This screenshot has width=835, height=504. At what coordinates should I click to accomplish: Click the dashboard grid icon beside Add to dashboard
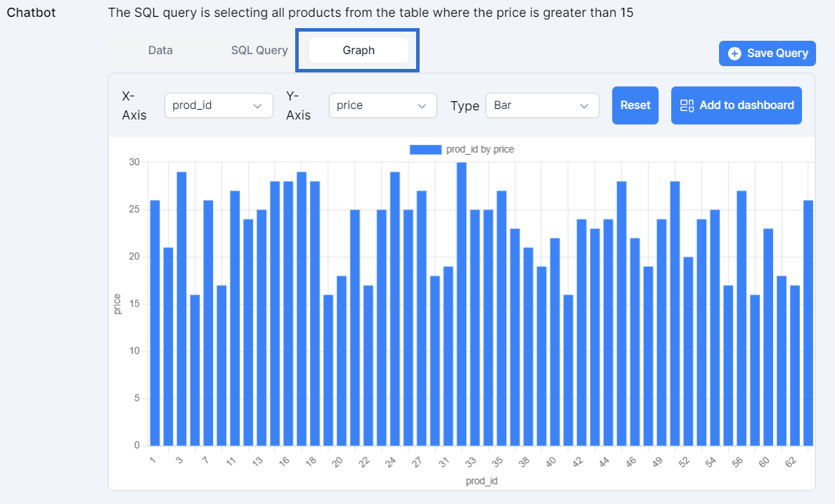point(687,105)
